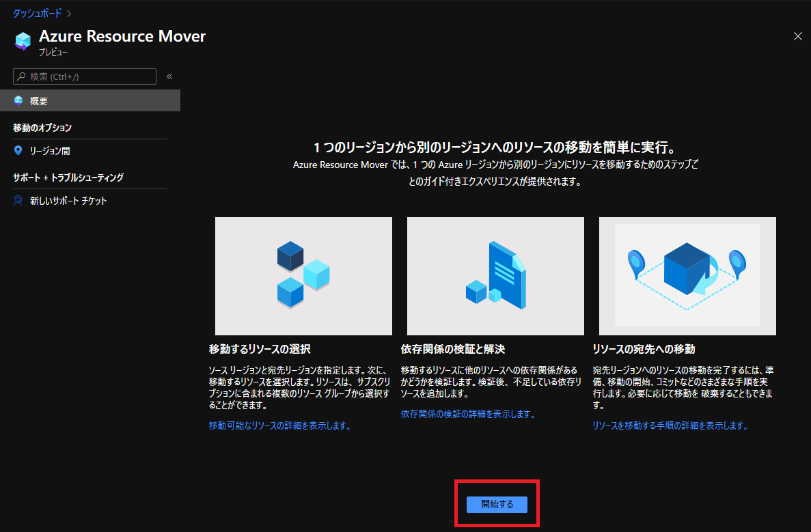Click the location pin icon beside リージョン間
Image resolution: width=811 pixels, height=532 pixels.
pyautogui.click(x=18, y=150)
